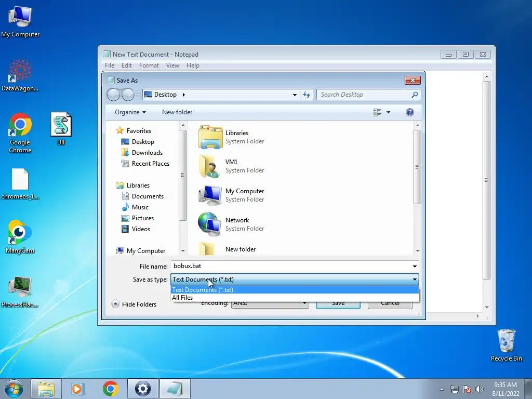Expand the File name history dropdown arrow
Viewport: 532px width, 399px height.
coord(415,267)
